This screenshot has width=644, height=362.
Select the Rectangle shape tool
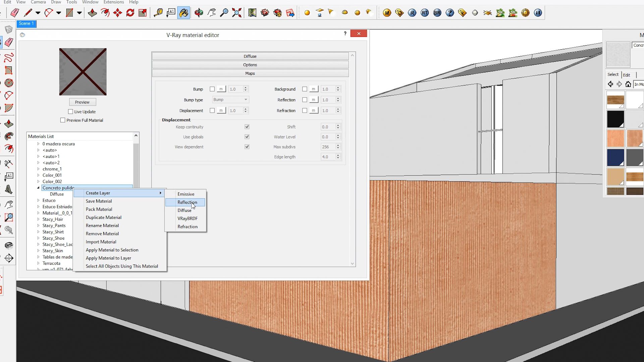pyautogui.click(x=69, y=13)
